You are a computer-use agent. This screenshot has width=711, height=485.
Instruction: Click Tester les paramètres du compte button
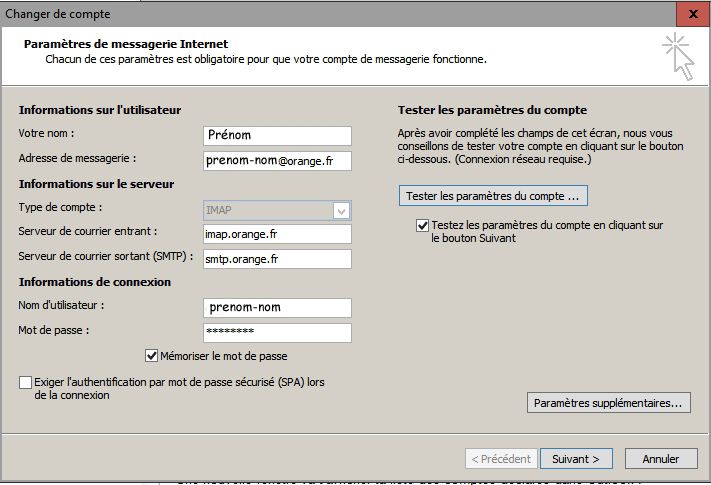pyautogui.click(x=492, y=194)
